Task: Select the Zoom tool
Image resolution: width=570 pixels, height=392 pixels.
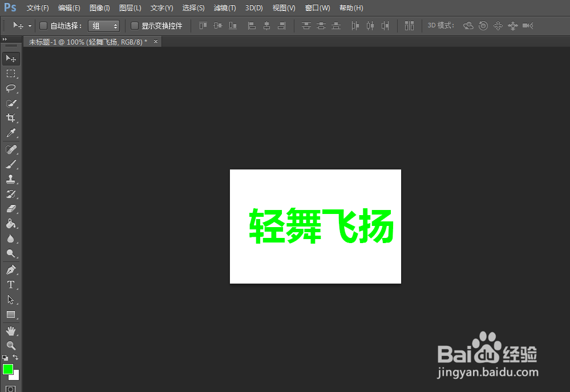Action: (x=11, y=345)
